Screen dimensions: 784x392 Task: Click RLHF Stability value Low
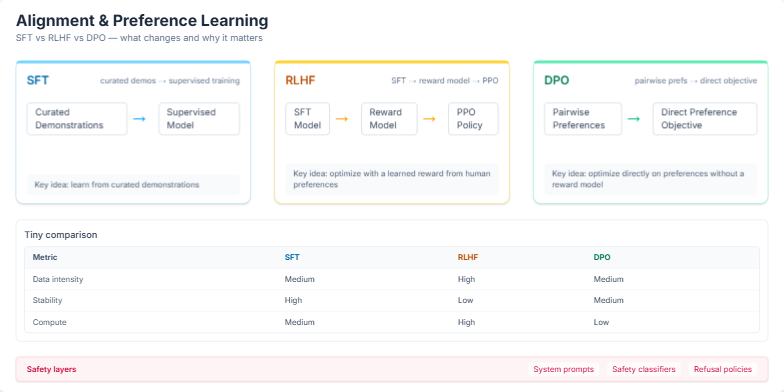(x=466, y=300)
